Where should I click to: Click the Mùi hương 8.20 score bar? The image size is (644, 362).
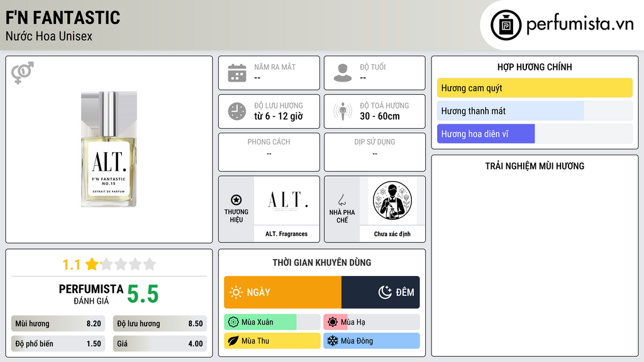(x=58, y=324)
